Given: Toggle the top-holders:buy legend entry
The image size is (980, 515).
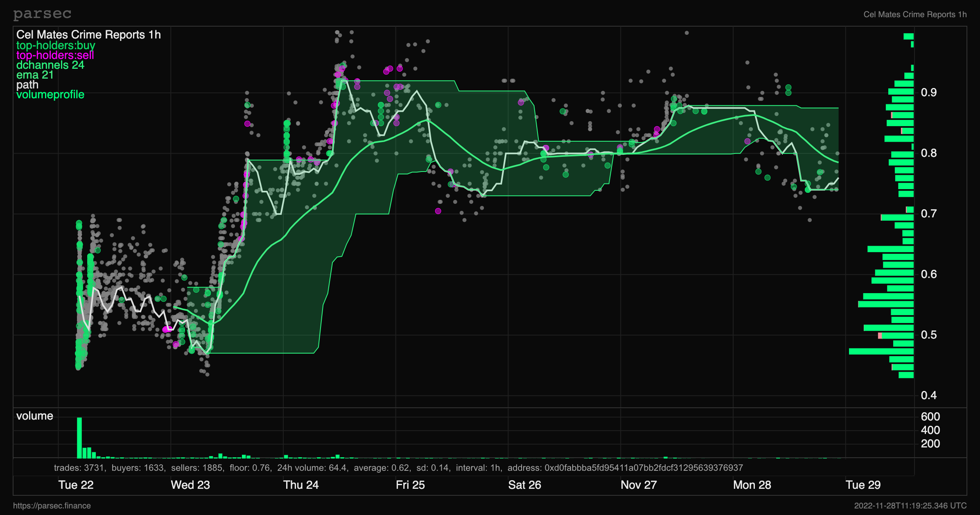Looking at the screenshot, I should click(56, 45).
